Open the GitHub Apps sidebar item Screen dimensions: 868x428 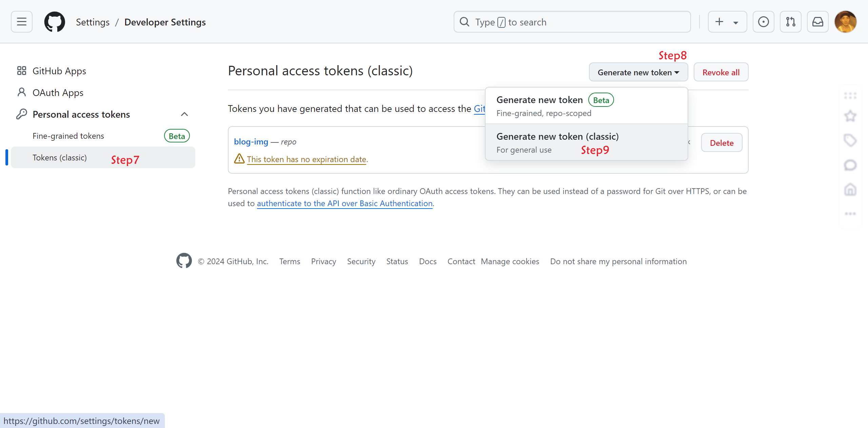coord(103,71)
